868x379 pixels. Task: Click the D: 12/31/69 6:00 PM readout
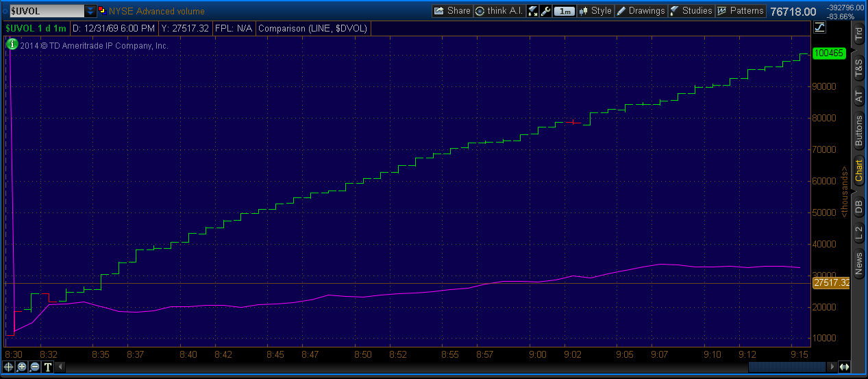[113, 29]
